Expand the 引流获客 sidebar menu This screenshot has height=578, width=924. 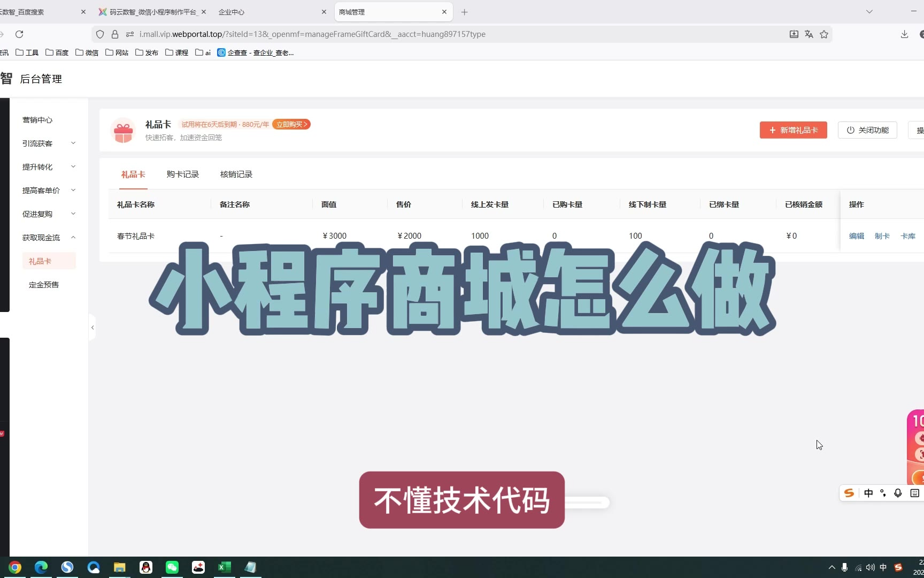(x=49, y=143)
